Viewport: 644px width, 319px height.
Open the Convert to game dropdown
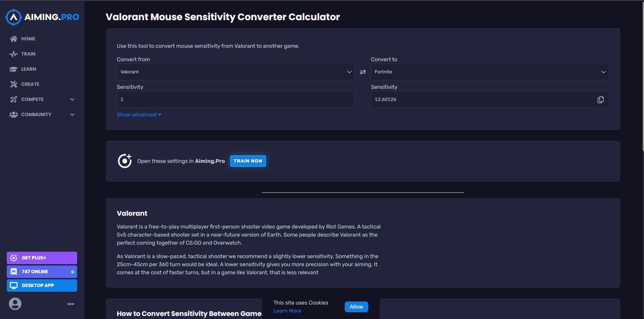tap(489, 72)
